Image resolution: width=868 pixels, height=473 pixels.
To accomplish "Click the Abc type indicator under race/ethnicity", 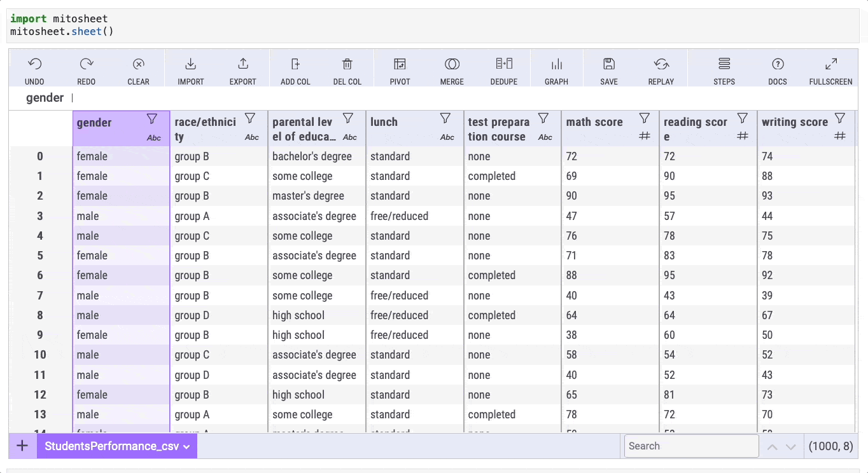I will click(x=252, y=137).
